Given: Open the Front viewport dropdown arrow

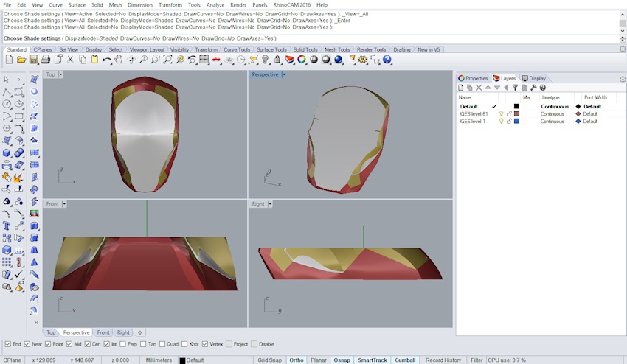Looking at the screenshot, I should tap(64, 204).
